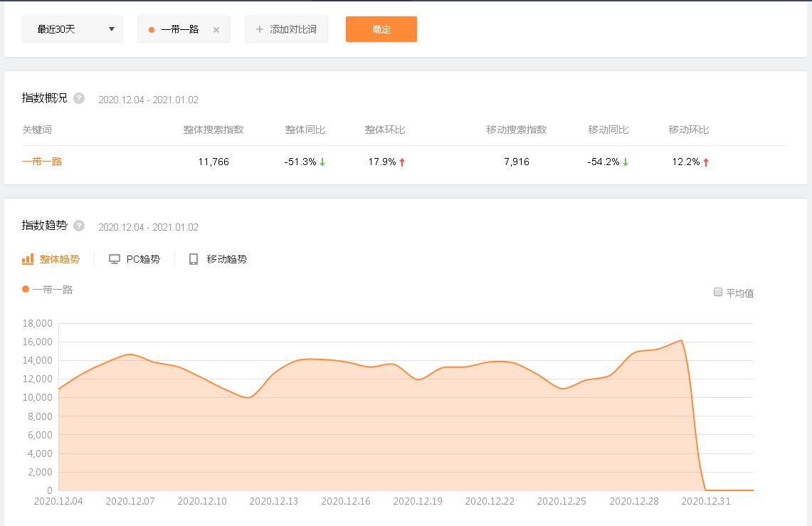
Task: Enable the 平均值 checkbox
Action: (x=718, y=292)
